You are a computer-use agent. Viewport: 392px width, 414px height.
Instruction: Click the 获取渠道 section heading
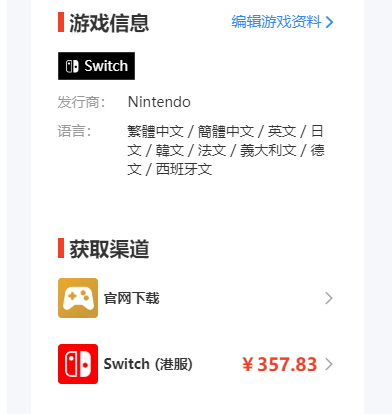click(109, 249)
